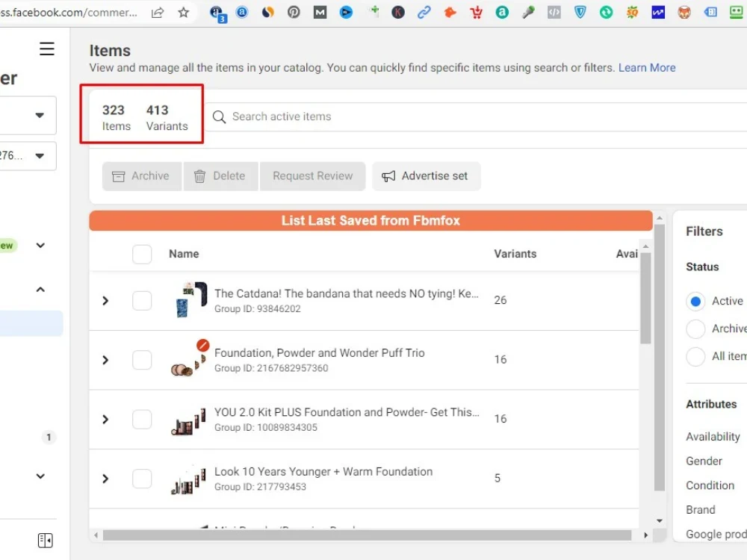Open the Brand attribute filter

(x=701, y=509)
